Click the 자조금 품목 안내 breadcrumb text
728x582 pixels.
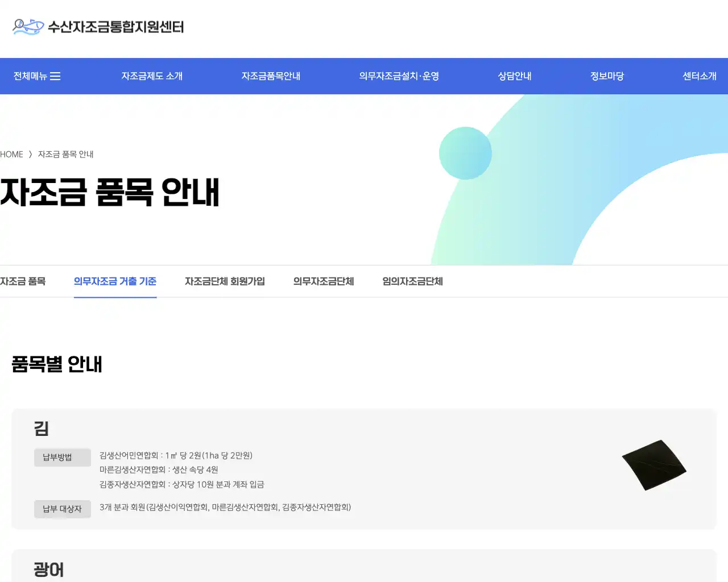66,154
